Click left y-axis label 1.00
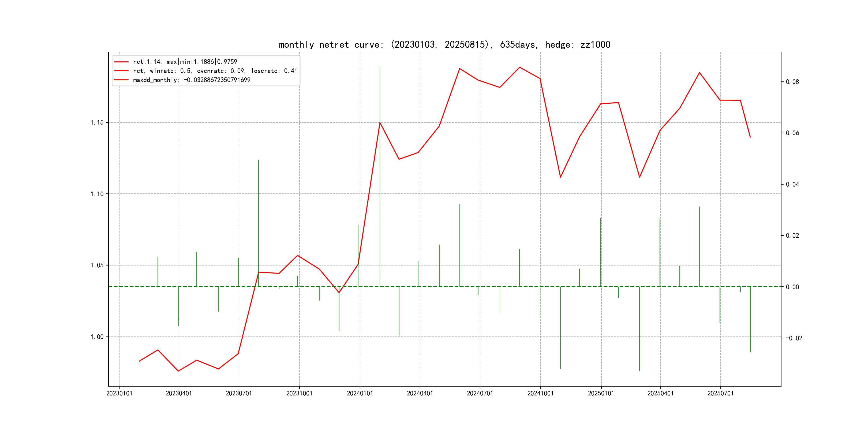Image resolution: width=868 pixels, height=434 pixels. coord(97,337)
